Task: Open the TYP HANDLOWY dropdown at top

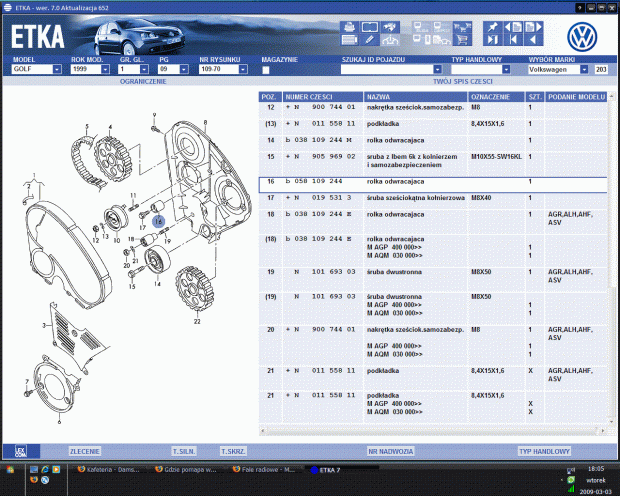Action: pos(506,69)
